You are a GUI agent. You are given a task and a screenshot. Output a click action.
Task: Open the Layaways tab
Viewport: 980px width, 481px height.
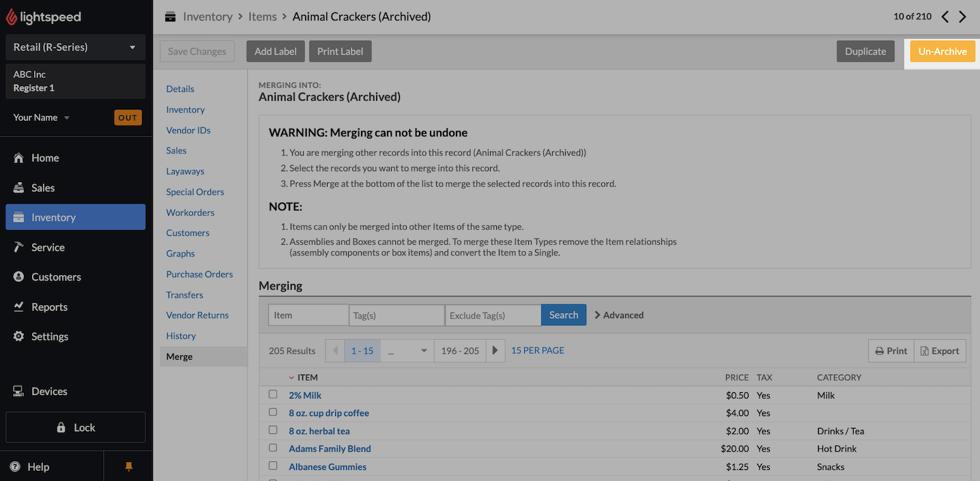click(186, 171)
